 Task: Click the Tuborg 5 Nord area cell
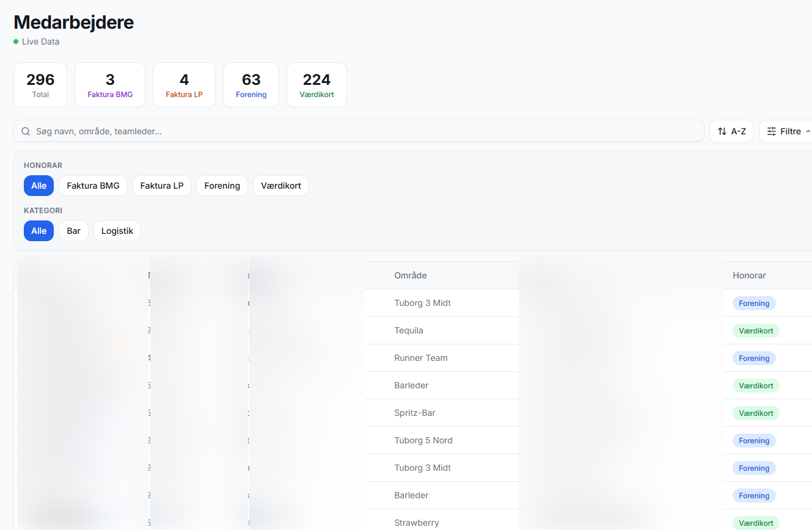tap(423, 440)
